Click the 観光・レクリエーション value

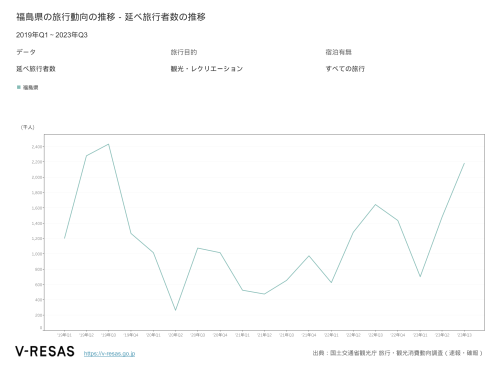207,69
